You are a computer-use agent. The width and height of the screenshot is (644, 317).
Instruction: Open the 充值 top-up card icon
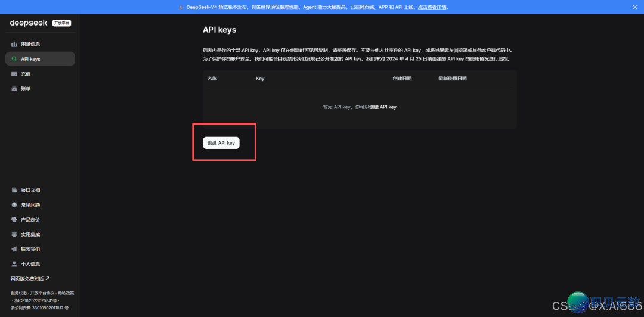(x=14, y=74)
